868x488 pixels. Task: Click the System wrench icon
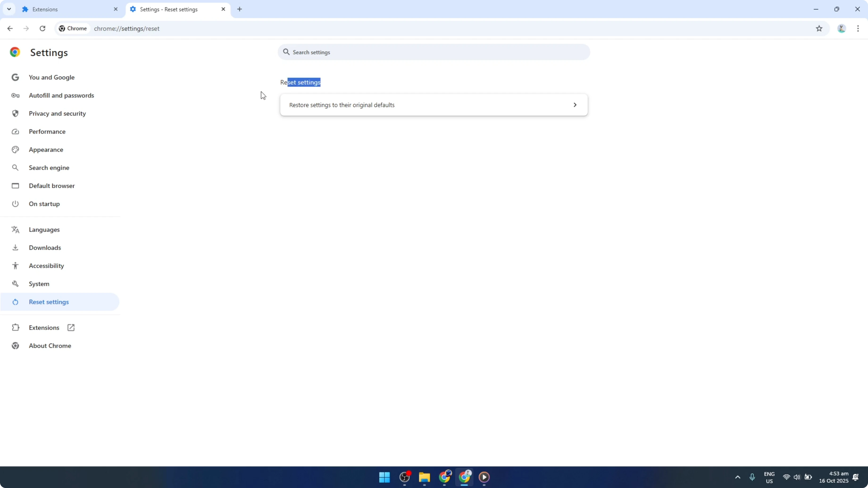15,284
